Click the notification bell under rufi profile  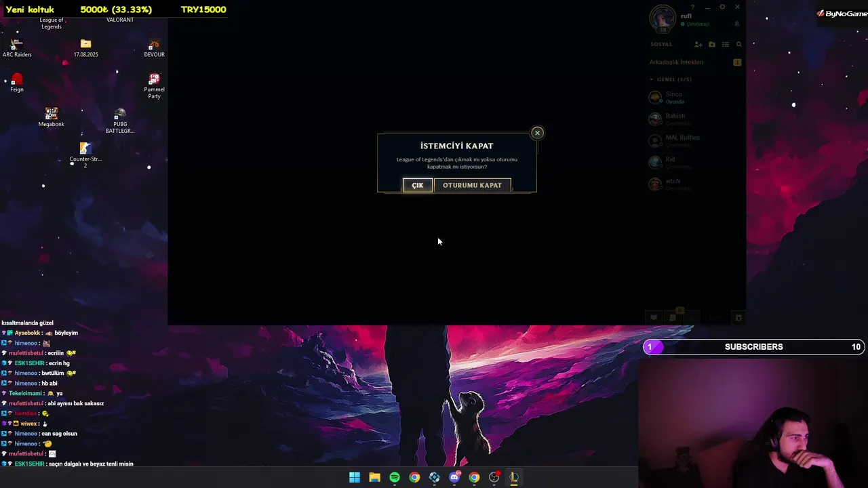(x=736, y=24)
